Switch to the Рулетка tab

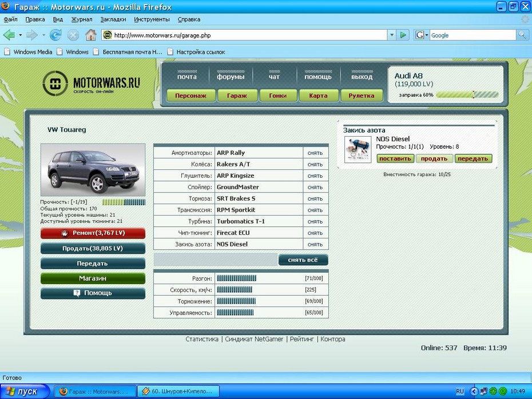click(362, 95)
